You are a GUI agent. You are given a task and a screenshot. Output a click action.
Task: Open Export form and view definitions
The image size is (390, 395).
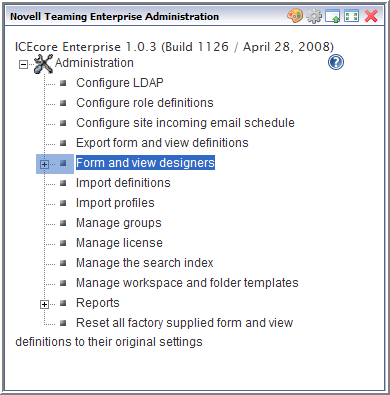(162, 143)
